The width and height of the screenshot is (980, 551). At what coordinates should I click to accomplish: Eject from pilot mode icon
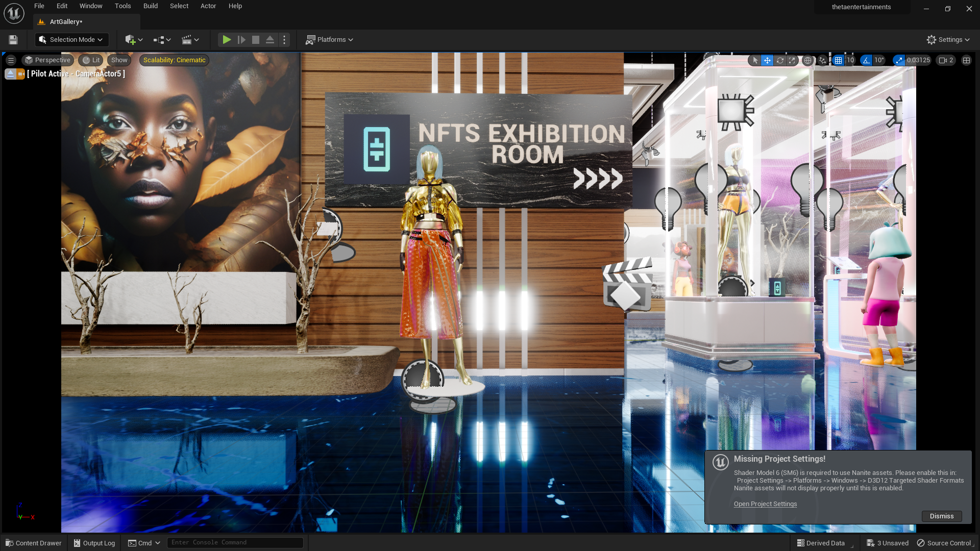pyautogui.click(x=10, y=74)
